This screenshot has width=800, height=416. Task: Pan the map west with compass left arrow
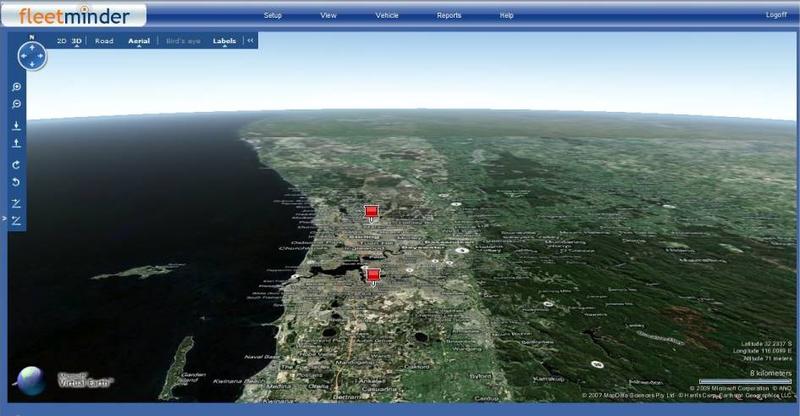(23, 56)
